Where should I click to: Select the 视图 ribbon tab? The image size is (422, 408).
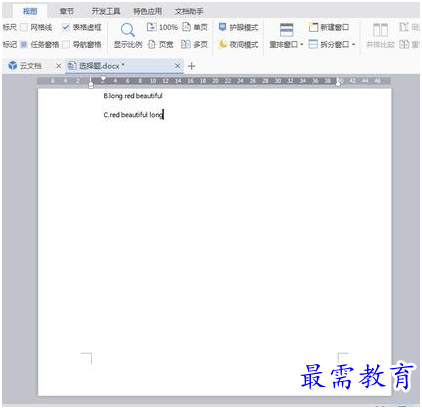click(30, 11)
